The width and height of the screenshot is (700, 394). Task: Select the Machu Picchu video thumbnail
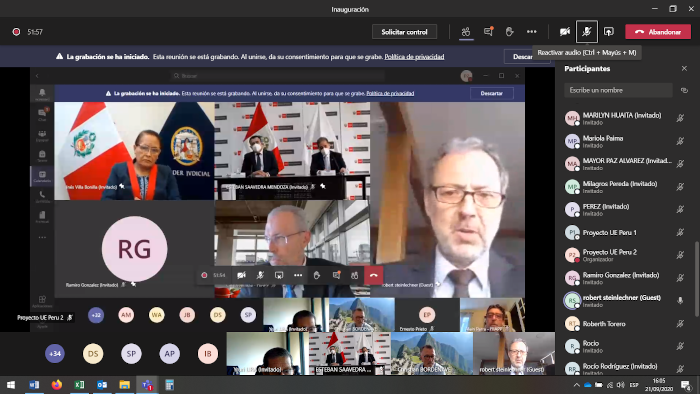click(432, 353)
